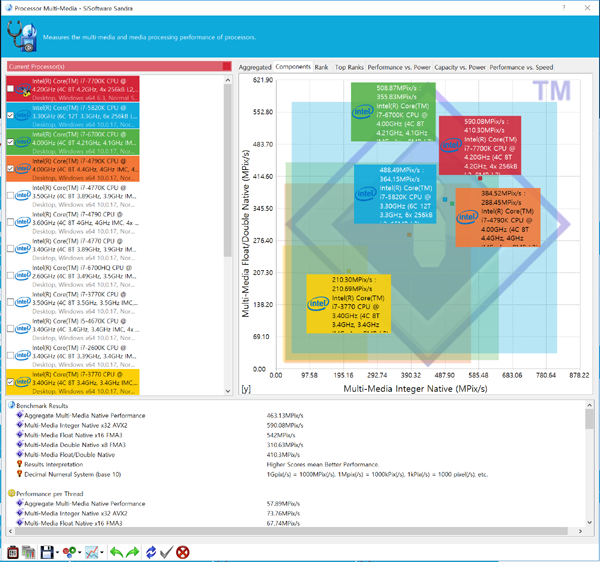The width and height of the screenshot is (600, 562).
Task: Click the [y] axis toggle label
Action: coord(246,389)
